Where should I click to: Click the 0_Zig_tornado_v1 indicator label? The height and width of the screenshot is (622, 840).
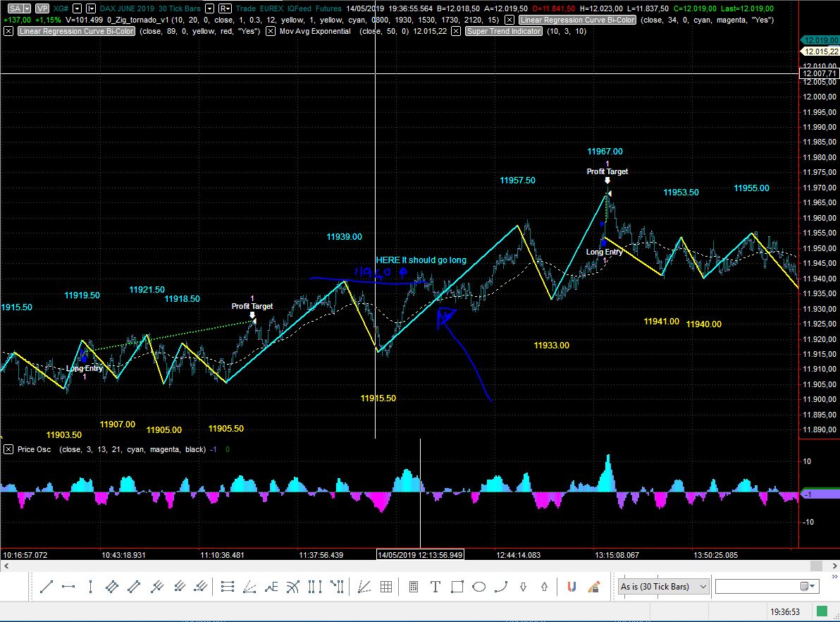137,20
